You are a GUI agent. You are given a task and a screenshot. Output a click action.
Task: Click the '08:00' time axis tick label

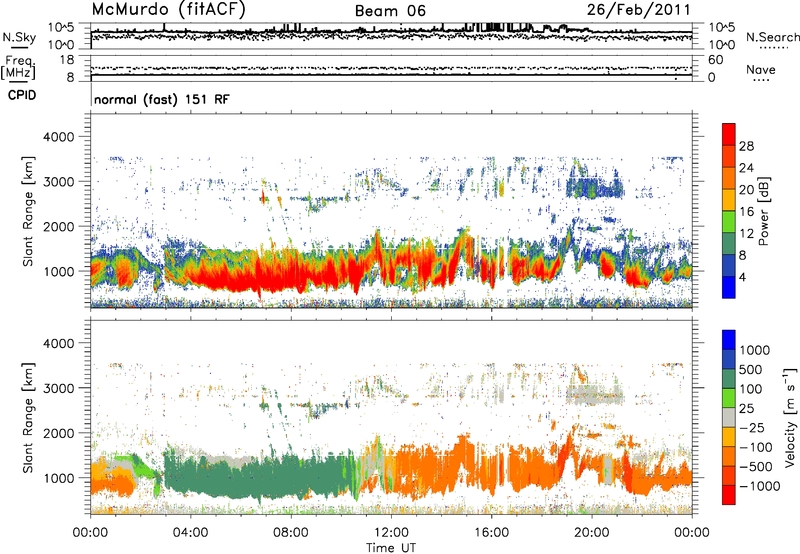[x=291, y=533]
